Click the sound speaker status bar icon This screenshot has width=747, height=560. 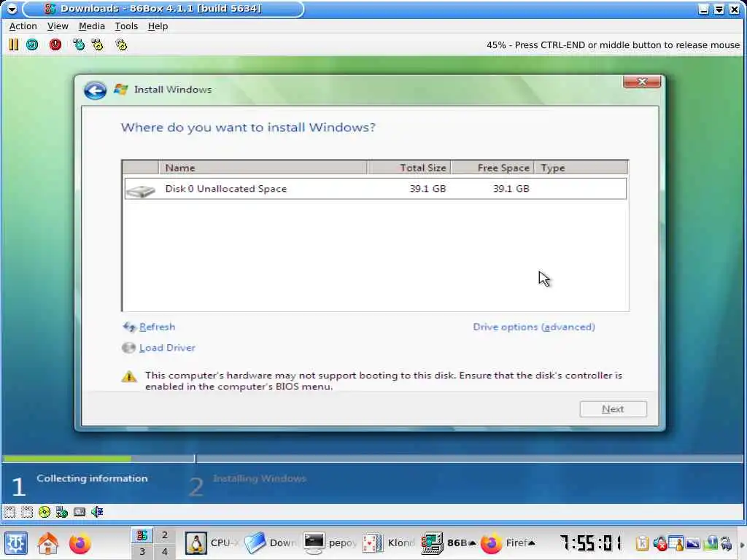97,512
